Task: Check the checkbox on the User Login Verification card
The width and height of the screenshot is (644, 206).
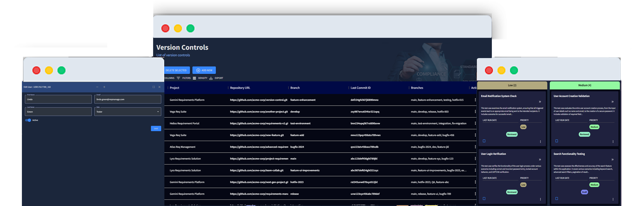Action: [484, 198]
